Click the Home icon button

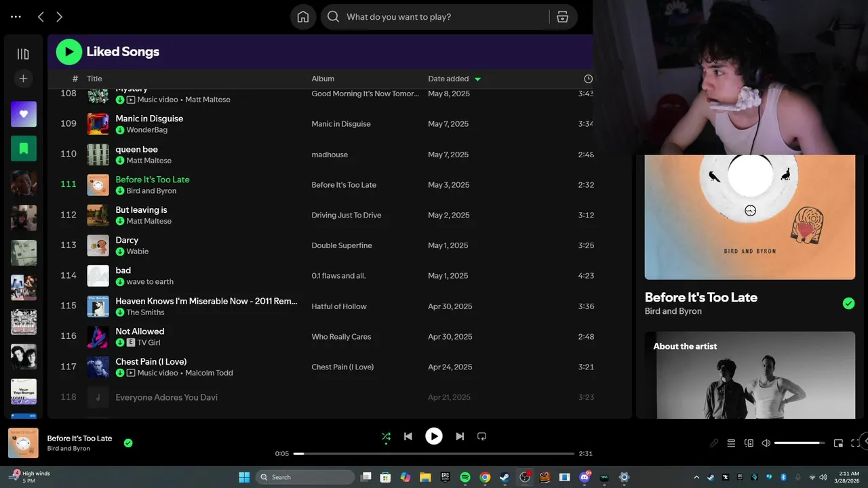[x=303, y=17]
